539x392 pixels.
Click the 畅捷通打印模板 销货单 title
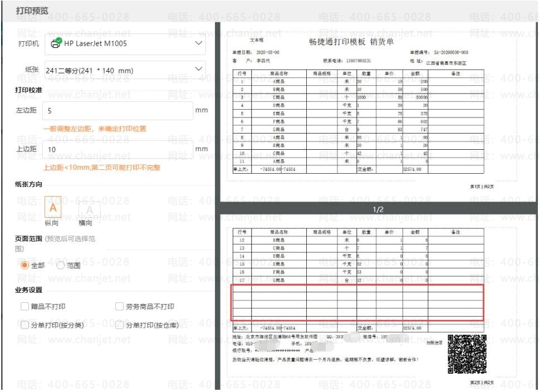point(351,42)
